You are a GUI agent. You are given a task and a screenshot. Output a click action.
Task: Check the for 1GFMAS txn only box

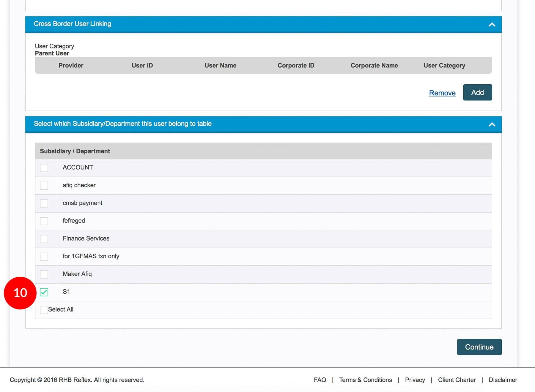pyautogui.click(x=44, y=257)
